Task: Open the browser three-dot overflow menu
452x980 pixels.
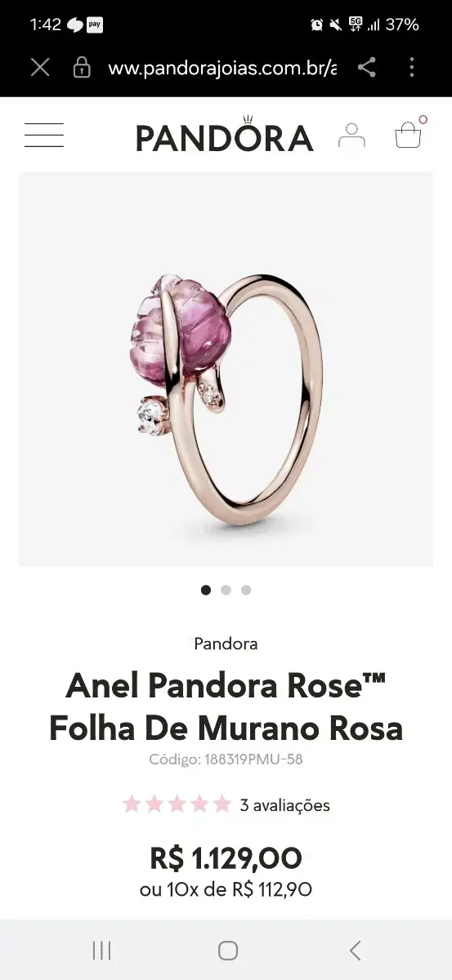Action: 412,67
